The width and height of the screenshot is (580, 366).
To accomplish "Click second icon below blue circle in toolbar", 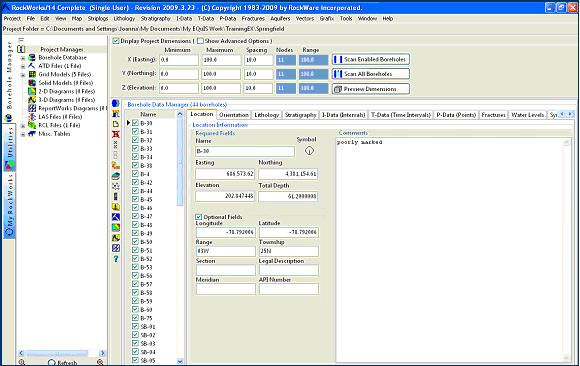I will 116,114.
